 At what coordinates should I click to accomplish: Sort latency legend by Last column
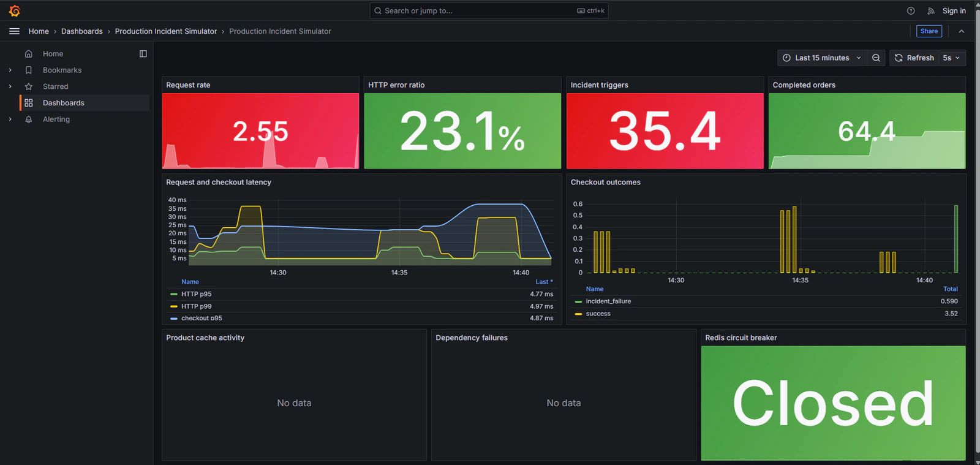[544, 282]
